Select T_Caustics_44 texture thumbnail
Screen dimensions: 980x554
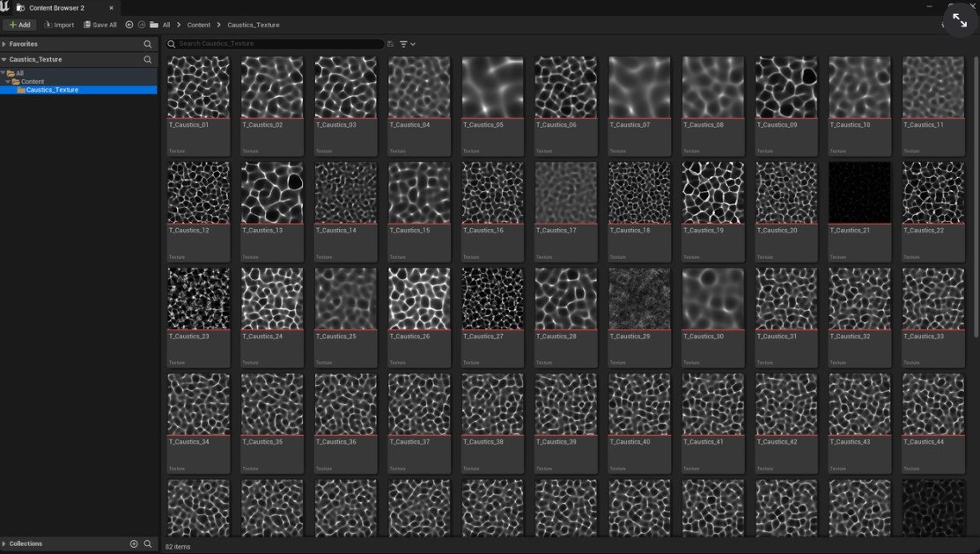click(933, 404)
